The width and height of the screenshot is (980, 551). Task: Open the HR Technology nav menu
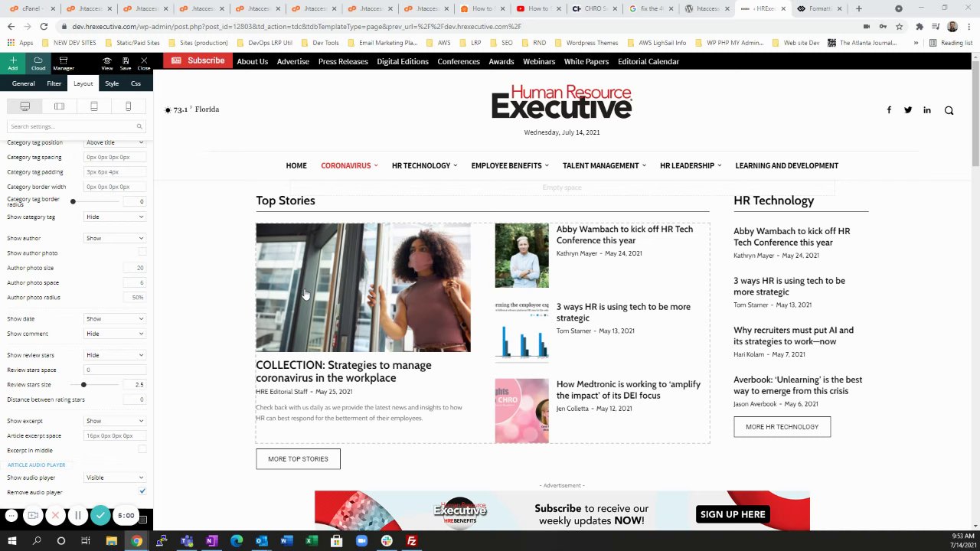pos(424,165)
